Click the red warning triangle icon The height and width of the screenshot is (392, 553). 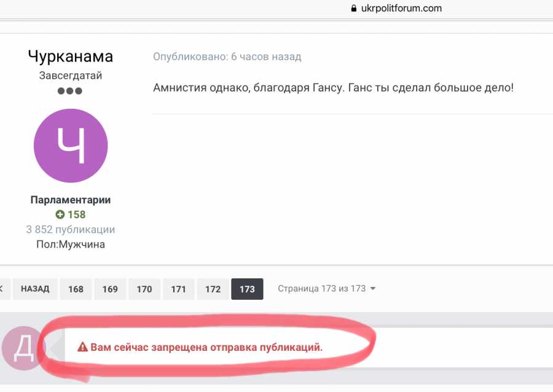click(82, 347)
